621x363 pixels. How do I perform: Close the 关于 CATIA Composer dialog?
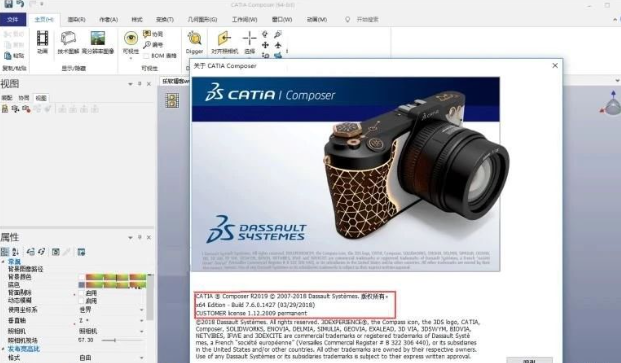555,66
